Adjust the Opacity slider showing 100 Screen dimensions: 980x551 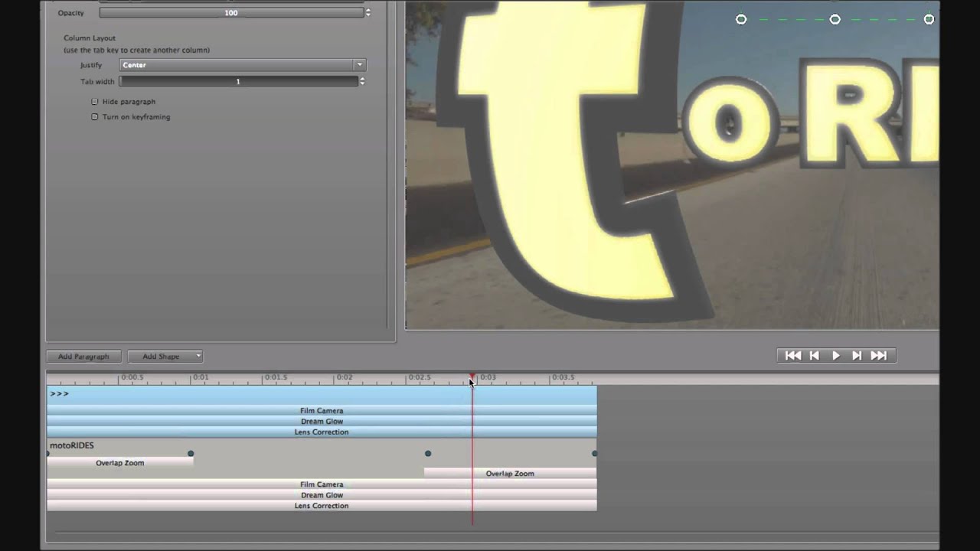pos(231,13)
